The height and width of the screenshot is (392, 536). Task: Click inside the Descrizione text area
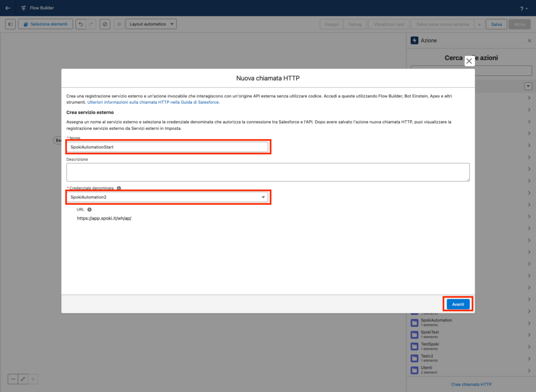(x=267, y=172)
